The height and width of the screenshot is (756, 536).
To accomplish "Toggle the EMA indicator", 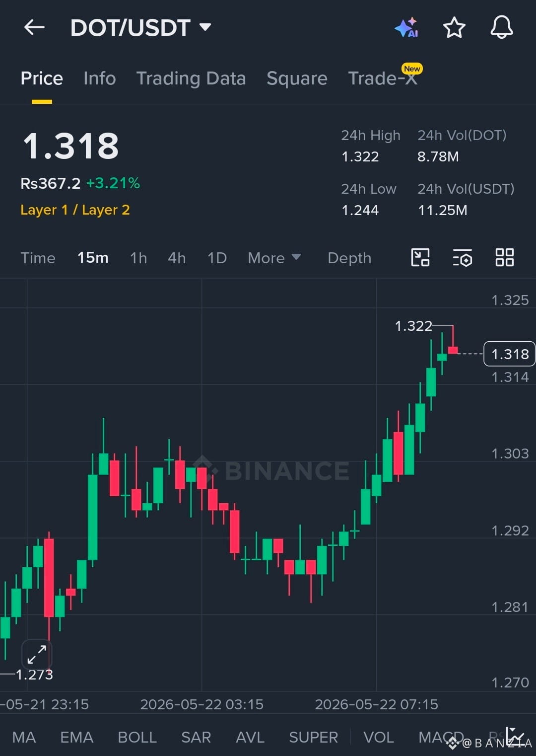I will [76, 737].
